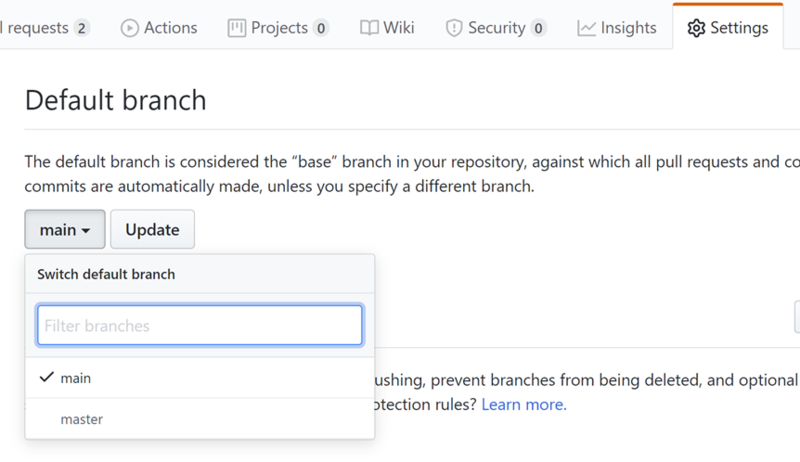This screenshot has height=462, width=800.
Task: Click the Wiki book icon
Action: [x=369, y=28]
